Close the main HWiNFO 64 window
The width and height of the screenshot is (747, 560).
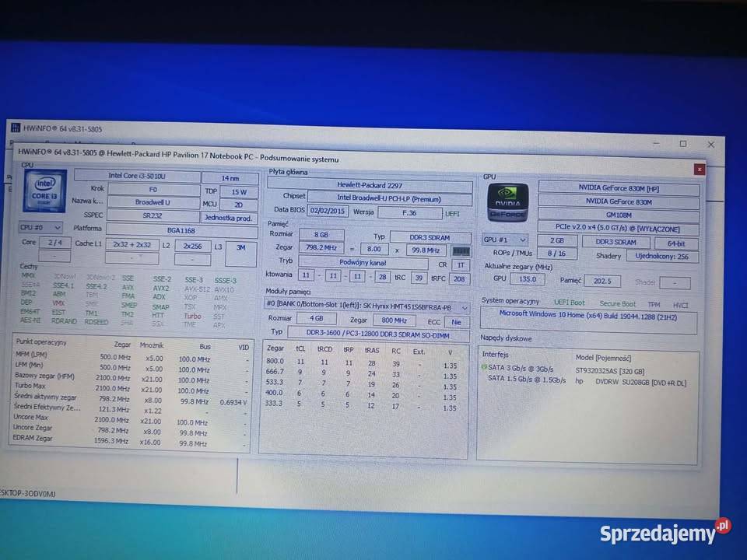tap(710, 145)
